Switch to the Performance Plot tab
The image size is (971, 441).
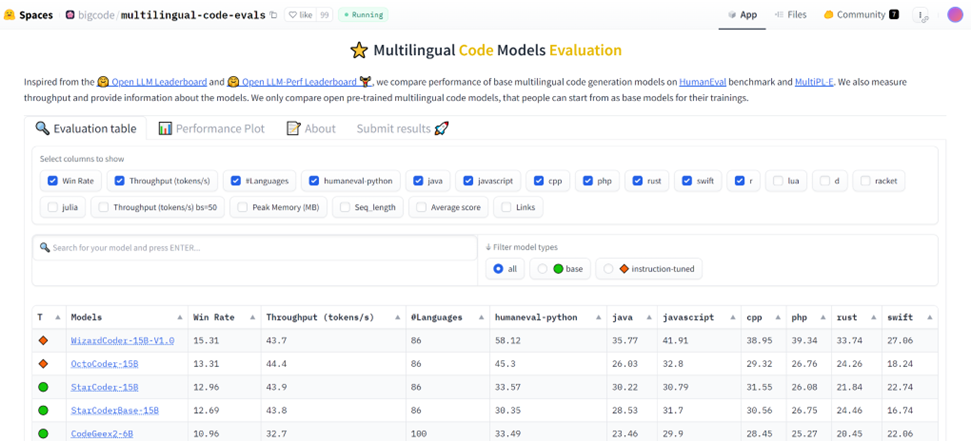pyautogui.click(x=211, y=129)
